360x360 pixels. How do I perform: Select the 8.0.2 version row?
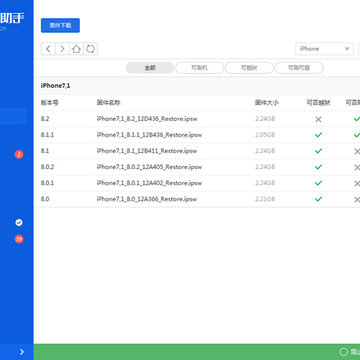tap(198, 167)
